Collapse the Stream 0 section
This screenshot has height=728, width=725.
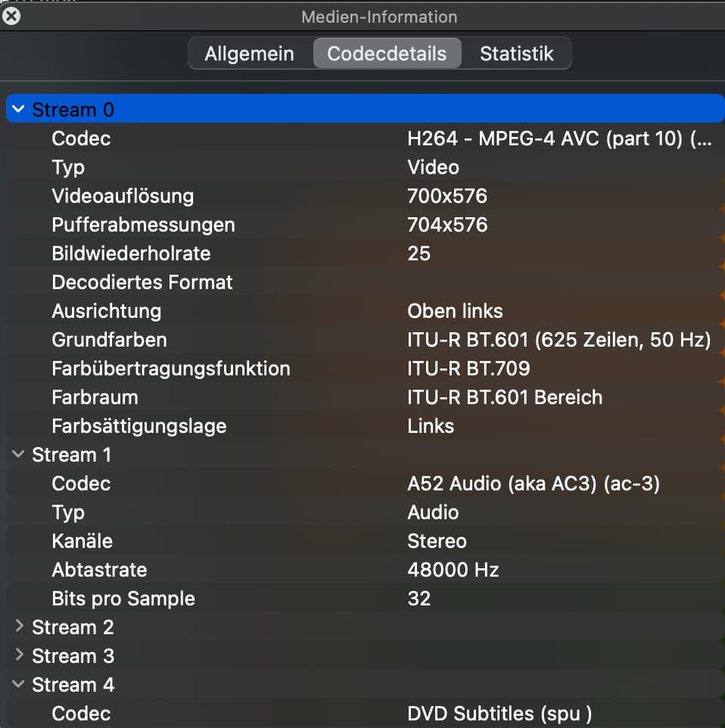point(19,110)
